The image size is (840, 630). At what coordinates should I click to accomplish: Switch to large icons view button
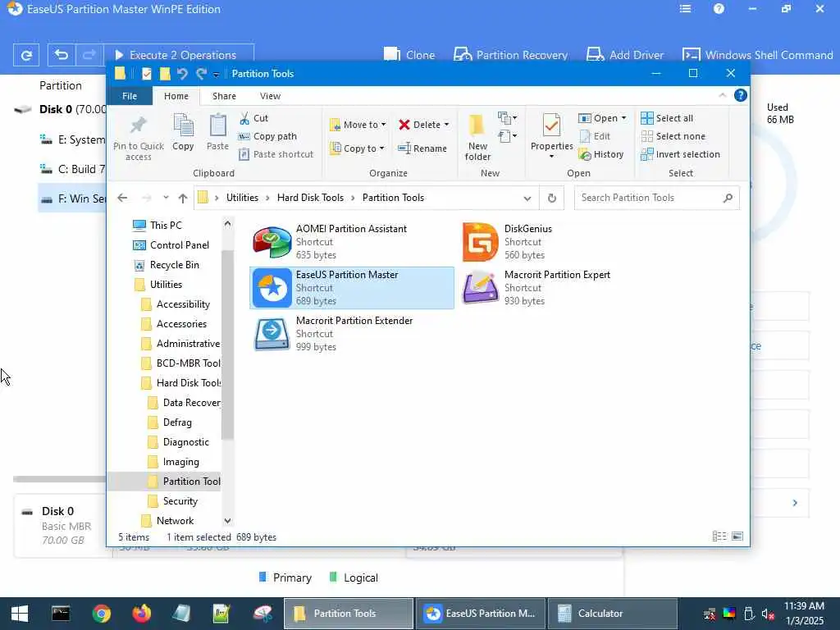click(x=737, y=536)
